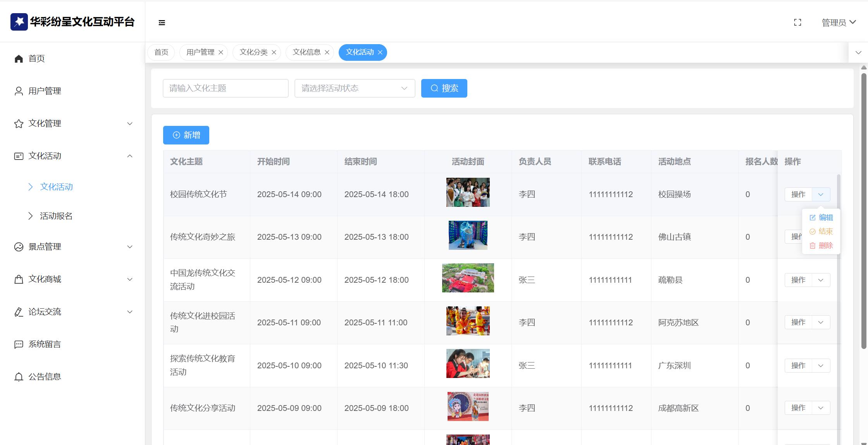Image resolution: width=868 pixels, height=445 pixels.
Task: Open the 首页 home sidebar item
Action: pyautogui.click(x=36, y=58)
